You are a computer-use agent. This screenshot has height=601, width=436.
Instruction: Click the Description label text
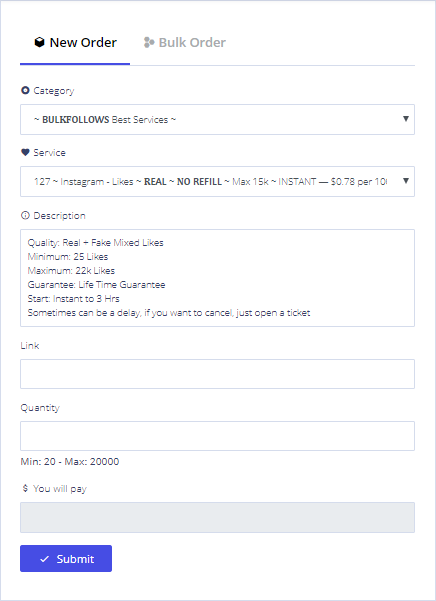coord(59,216)
